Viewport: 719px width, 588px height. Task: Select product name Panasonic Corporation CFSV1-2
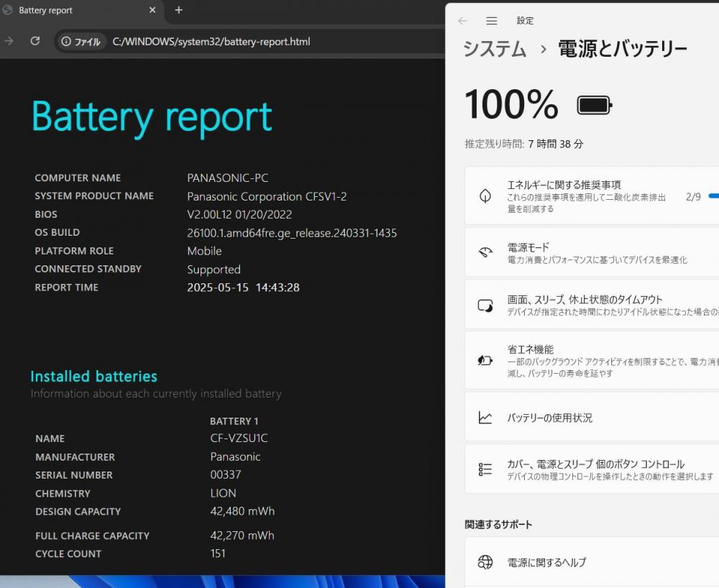(x=267, y=197)
